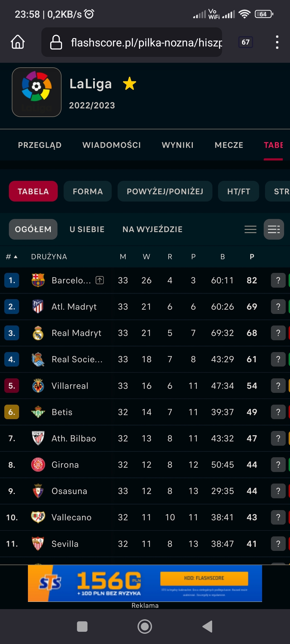The image size is (290, 644).
Task: Open the Wyniki tab
Action: [177, 145]
